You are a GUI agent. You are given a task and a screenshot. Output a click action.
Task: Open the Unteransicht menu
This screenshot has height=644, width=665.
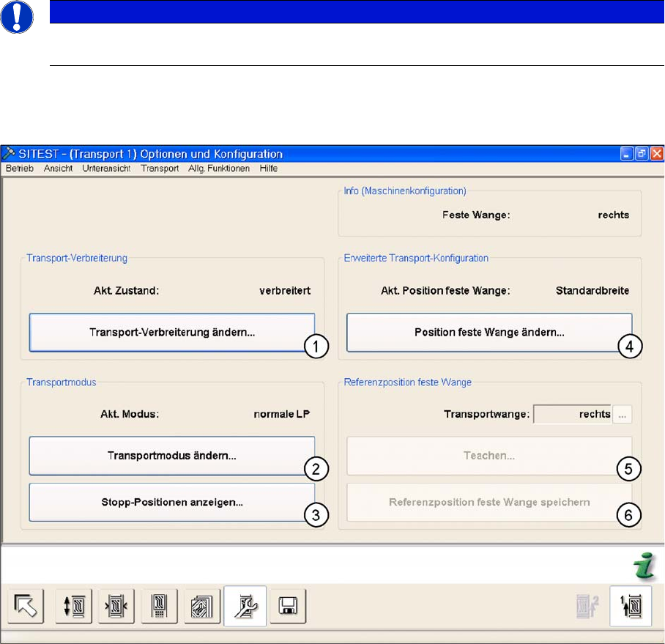tap(106, 169)
